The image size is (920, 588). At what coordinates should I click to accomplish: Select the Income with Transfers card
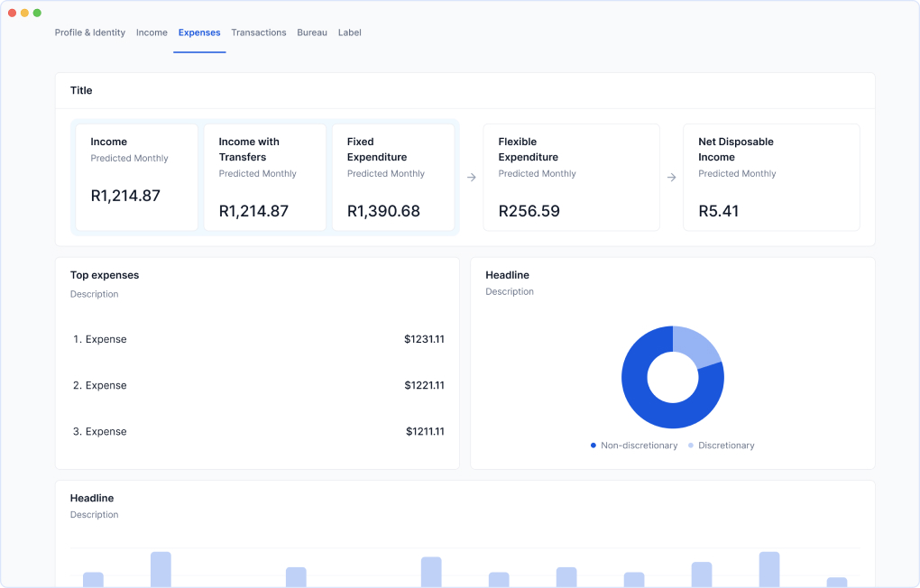264,178
